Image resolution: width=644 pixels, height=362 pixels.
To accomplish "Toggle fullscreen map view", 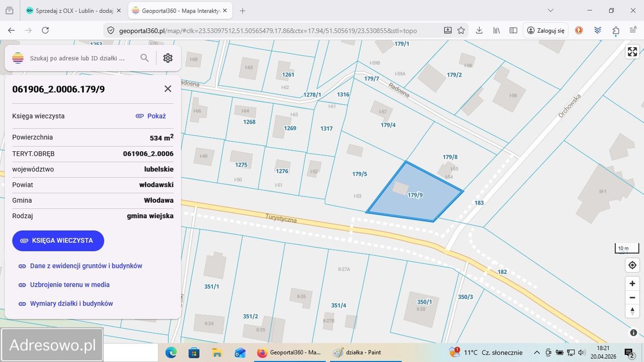I will (632, 52).
